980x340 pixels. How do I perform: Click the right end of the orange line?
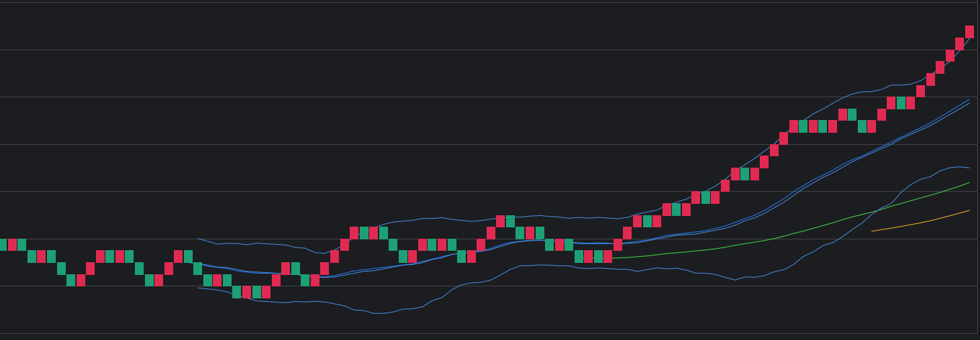pyautogui.click(x=969, y=211)
